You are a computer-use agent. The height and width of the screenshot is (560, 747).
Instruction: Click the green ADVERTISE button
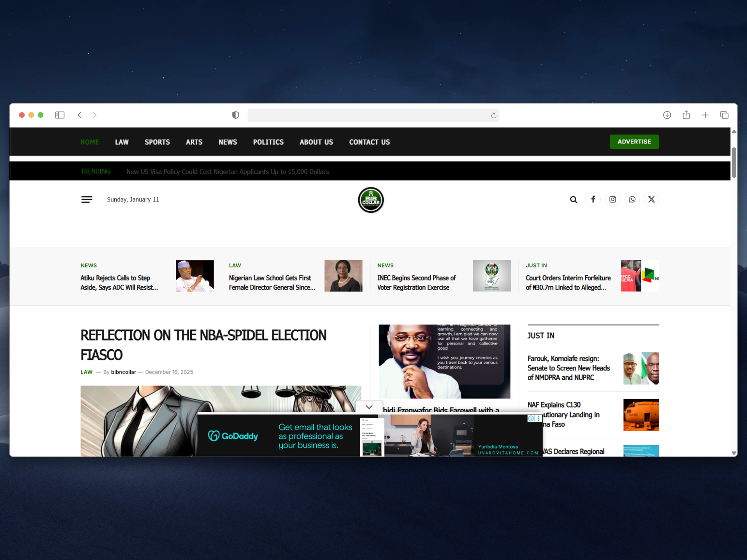(x=634, y=142)
